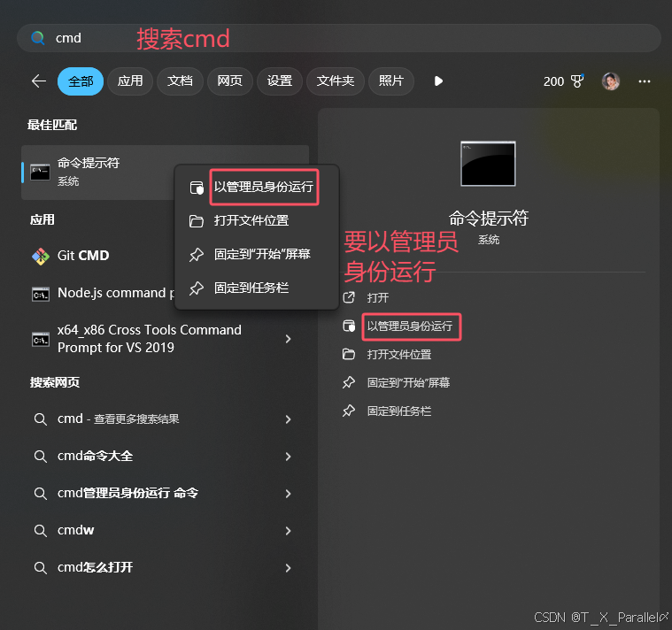672x630 pixels.
Task: Click 固定到"开始"屏幕 in right pane
Action: tap(408, 383)
